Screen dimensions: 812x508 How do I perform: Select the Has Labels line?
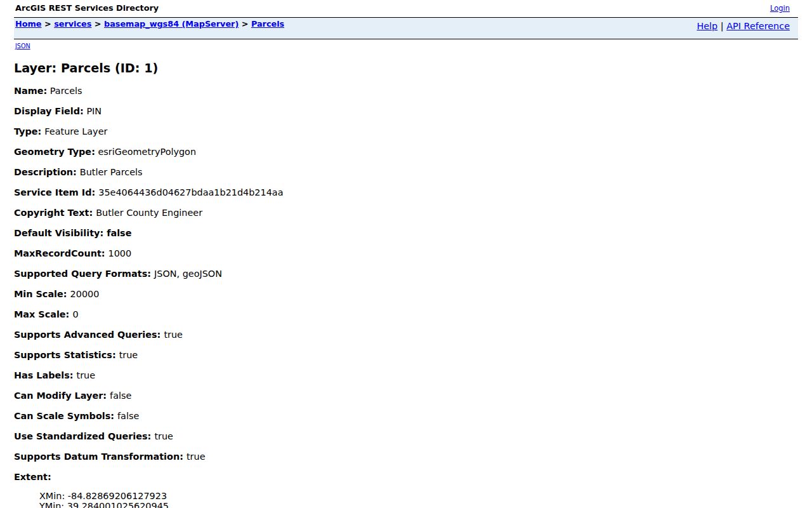click(55, 375)
